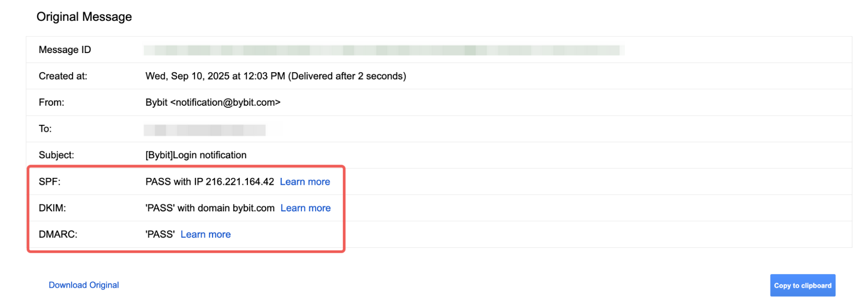Click the SPF IP address 216.221.164.42

pyautogui.click(x=240, y=182)
